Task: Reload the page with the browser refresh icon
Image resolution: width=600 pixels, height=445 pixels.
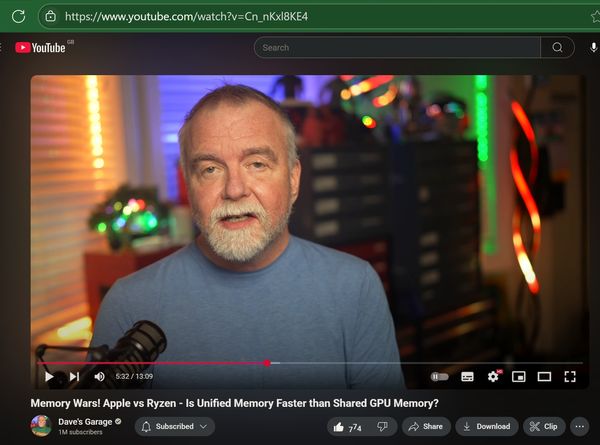Action: point(18,16)
